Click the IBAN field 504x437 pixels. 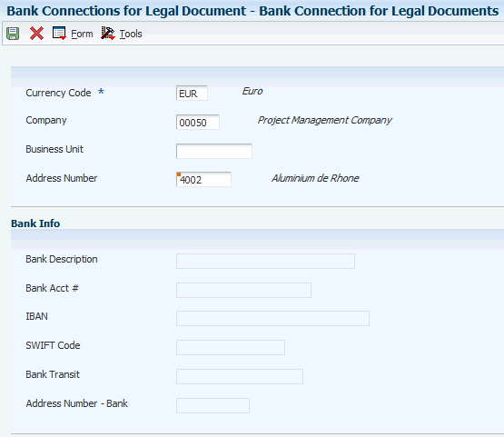[x=272, y=318]
